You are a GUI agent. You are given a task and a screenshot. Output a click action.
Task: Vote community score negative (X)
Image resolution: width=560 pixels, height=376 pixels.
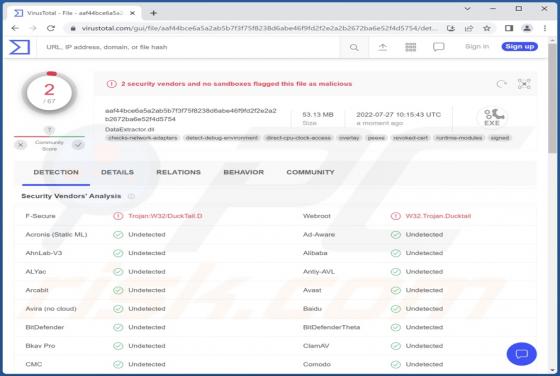21,145
